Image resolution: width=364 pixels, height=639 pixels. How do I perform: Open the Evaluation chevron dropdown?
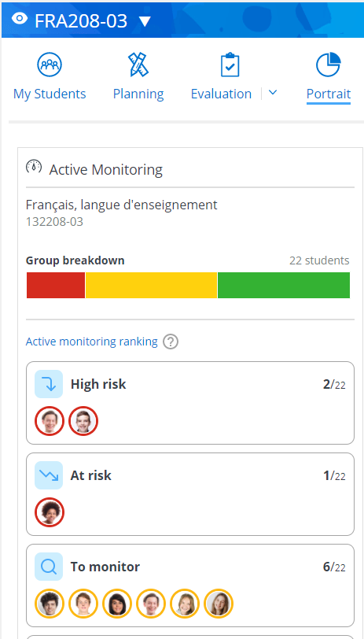click(273, 94)
